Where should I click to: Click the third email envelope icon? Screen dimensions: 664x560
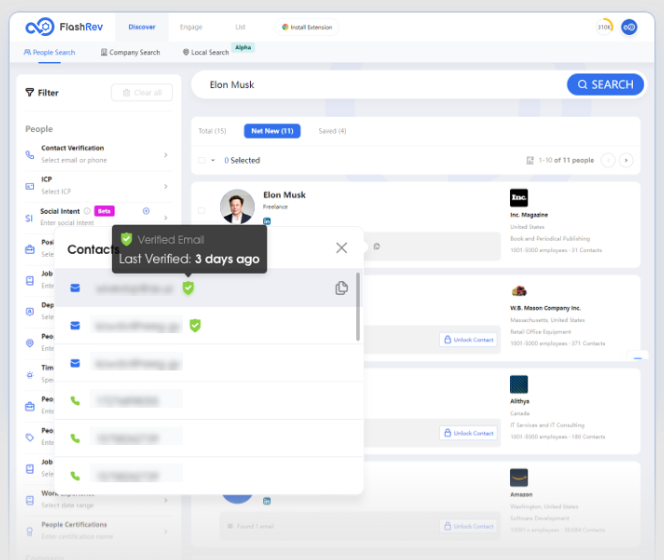pos(75,363)
